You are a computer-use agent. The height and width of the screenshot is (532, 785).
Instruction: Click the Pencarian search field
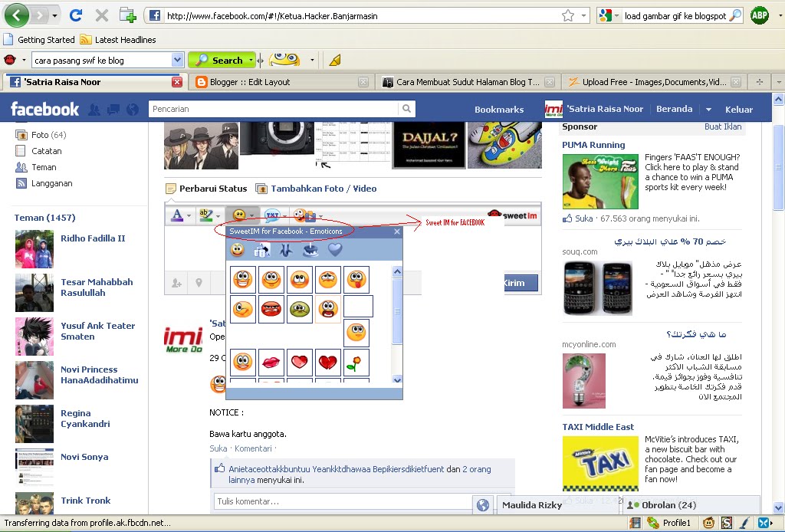(274, 109)
